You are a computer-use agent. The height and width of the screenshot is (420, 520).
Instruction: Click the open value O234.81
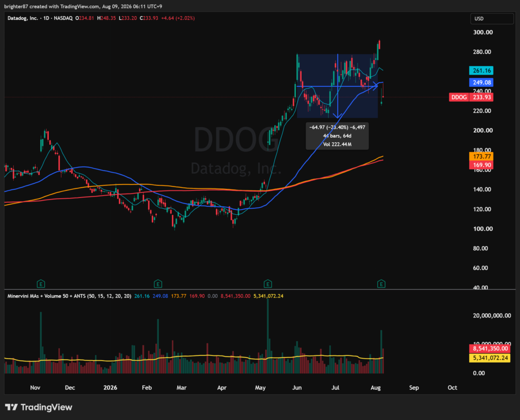point(85,18)
